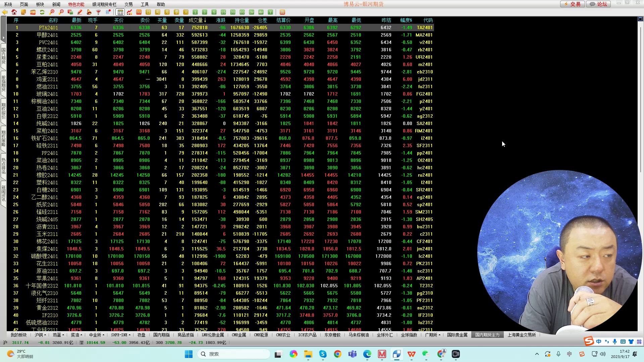The width and height of the screenshot is (644, 362).
Task: Select the 15-minute period icon
Action: [223, 12]
